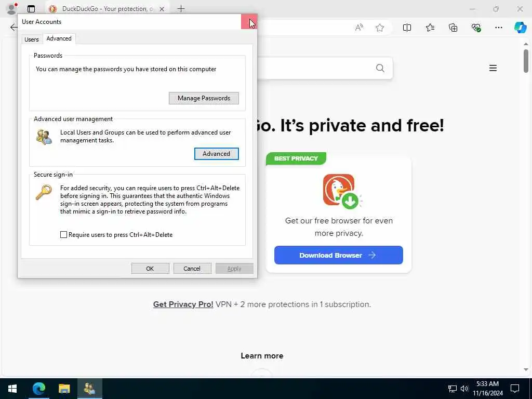Open the Collections icon in Edge toolbar

[453, 28]
